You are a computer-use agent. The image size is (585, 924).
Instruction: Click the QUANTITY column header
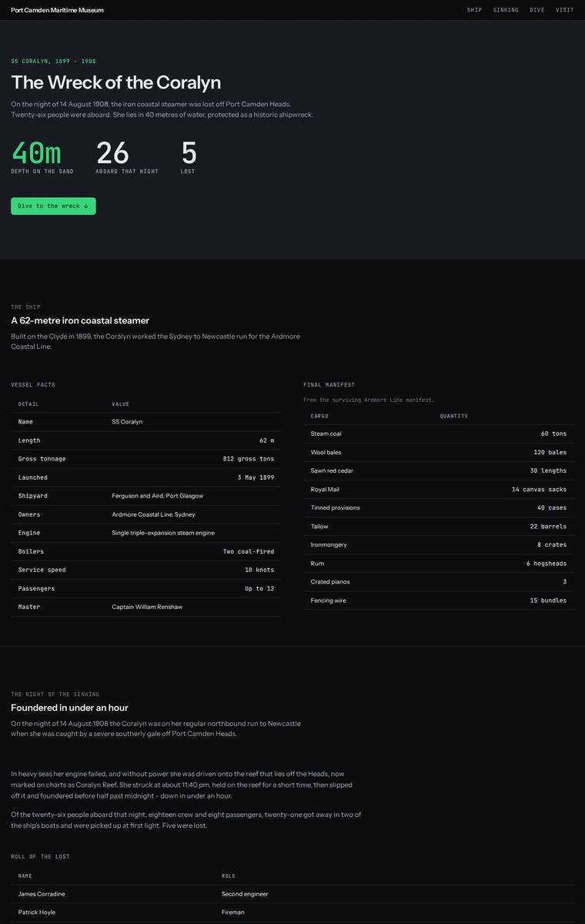click(454, 416)
